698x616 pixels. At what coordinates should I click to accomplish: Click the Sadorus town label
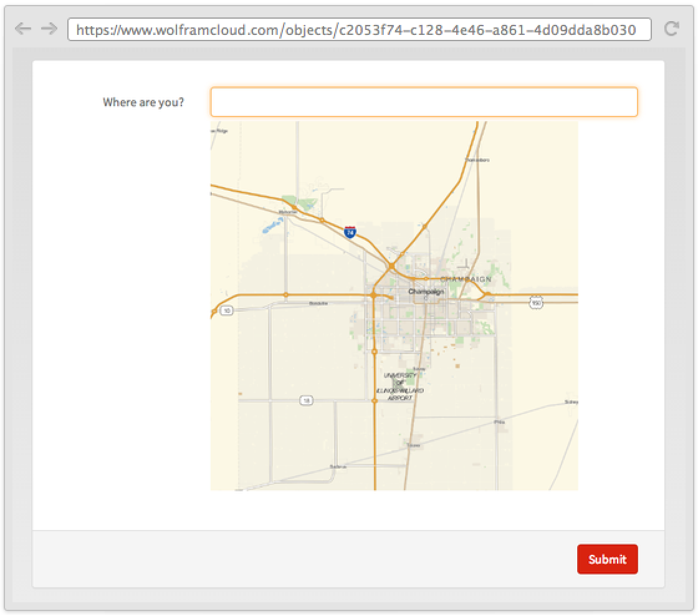[337, 466]
